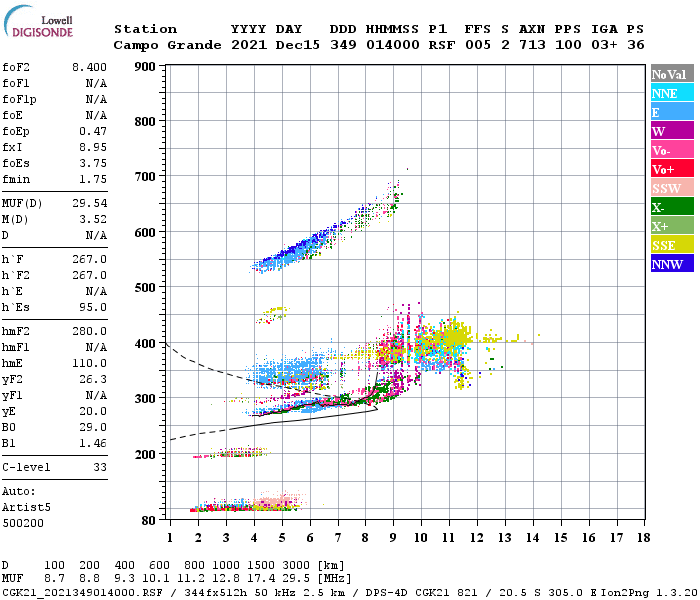Click the foF1 N/A value

click(x=96, y=83)
